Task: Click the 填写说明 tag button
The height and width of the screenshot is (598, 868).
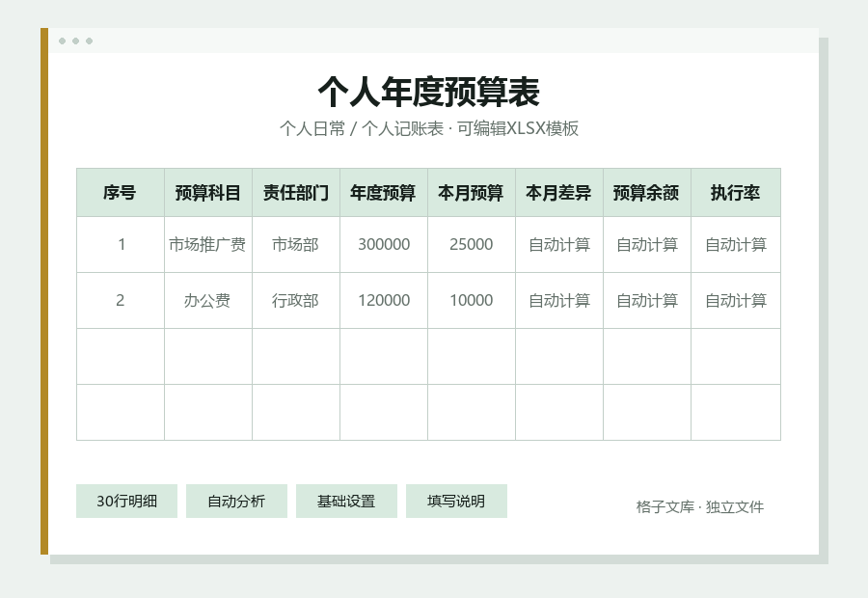Action: (x=456, y=502)
